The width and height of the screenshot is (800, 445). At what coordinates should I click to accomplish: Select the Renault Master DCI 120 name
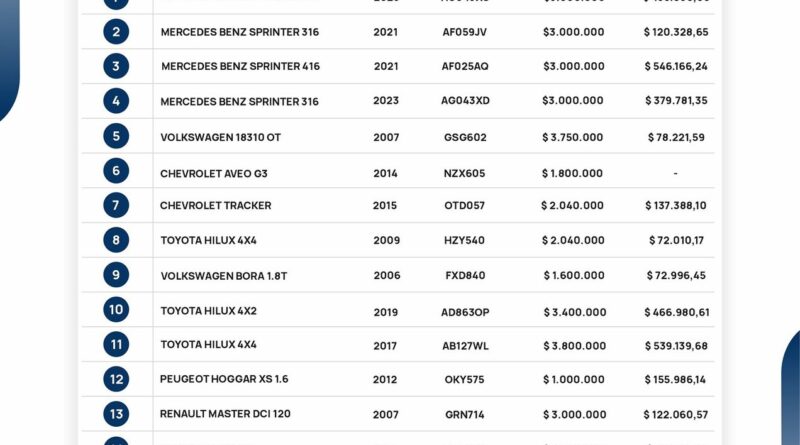(x=225, y=413)
